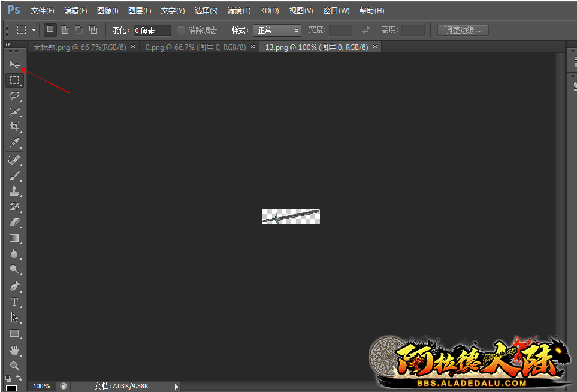Screen dimensions: 577x392
Task: Expand the status bar document info arrow
Action: pyautogui.click(x=176, y=387)
